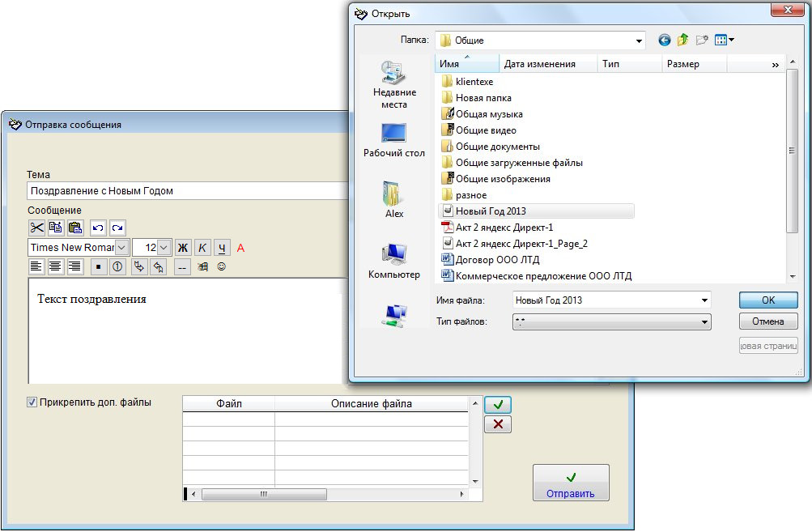Select Рабочий стол in places sidebar

pyautogui.click(x=394, y=140)
